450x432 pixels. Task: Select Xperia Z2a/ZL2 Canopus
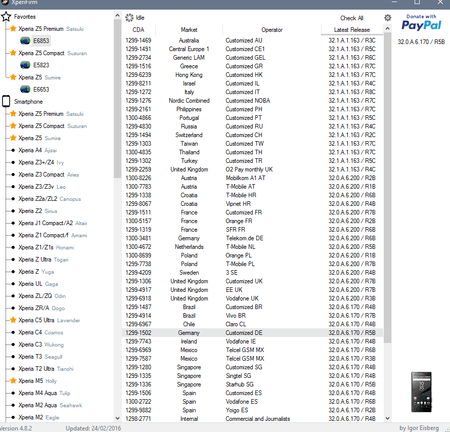[x=50, y=199]
